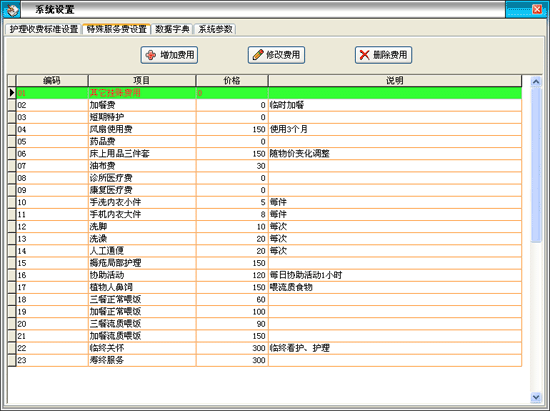Select the 特殊服务费设置 tab
This screenshot has height=411, width=550.
click(x=116, y=29)
